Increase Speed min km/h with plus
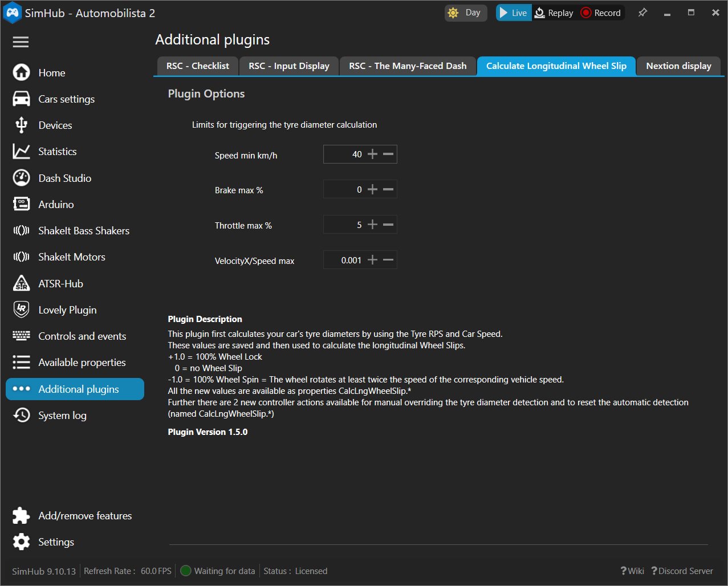Viewport: 728px width, 586px height. click(x=372, y=154)
